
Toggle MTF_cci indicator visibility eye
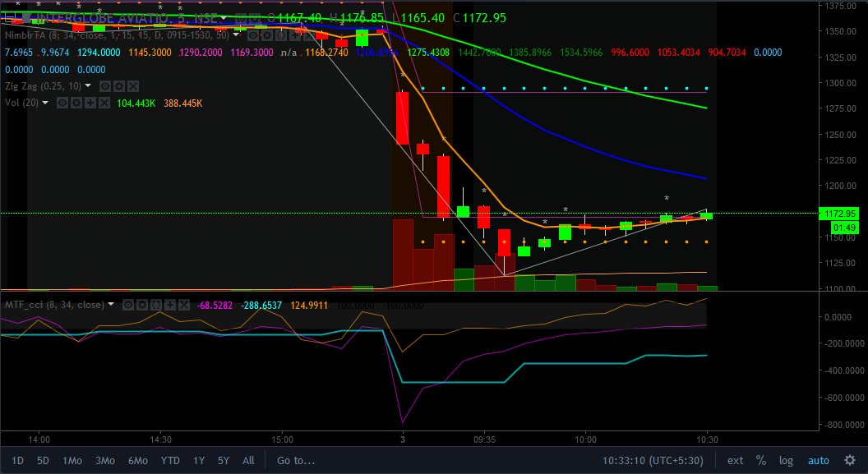(128, 305)
